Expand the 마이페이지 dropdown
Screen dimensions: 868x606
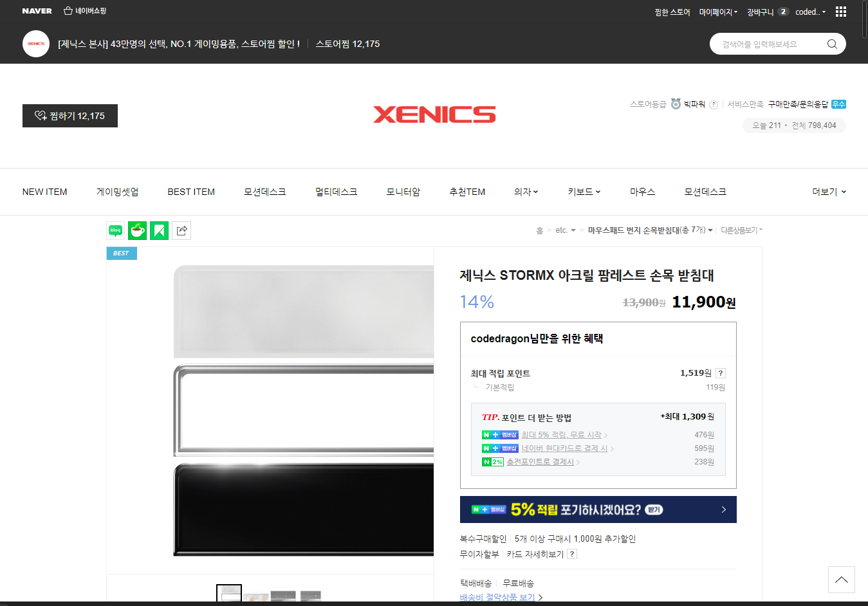(719, 12)
